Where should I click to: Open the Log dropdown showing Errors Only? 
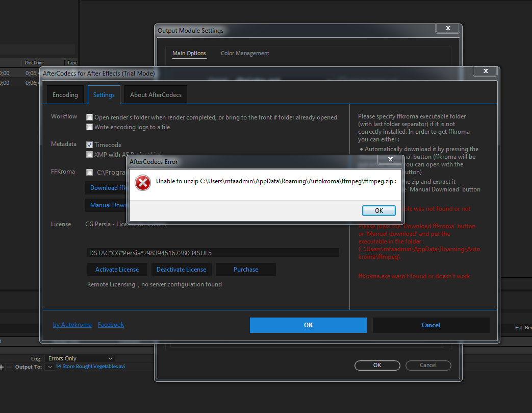point(80,358)
